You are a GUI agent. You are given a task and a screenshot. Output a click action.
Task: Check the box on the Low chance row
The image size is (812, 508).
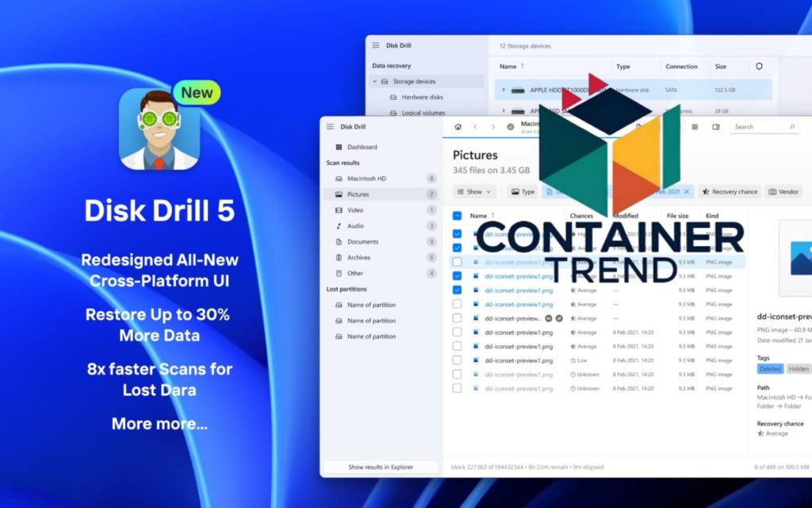coord(458,360)
